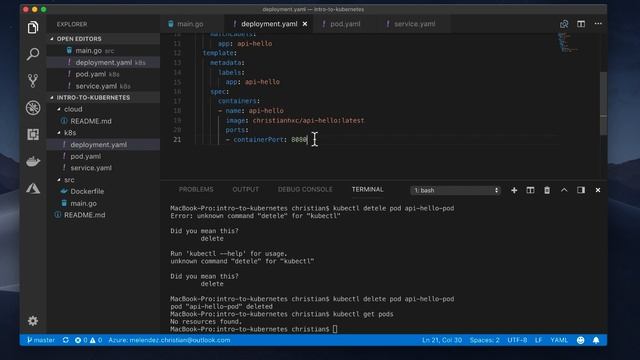Click the image: christianhxc/api-hello:latest line
The width and height of the screenshot is (640, 360).
295,120
